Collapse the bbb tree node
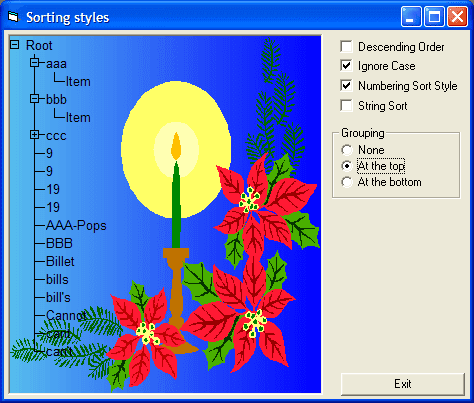Image resolution: width=474 pixels, height=403 pixels. (34, 99)
